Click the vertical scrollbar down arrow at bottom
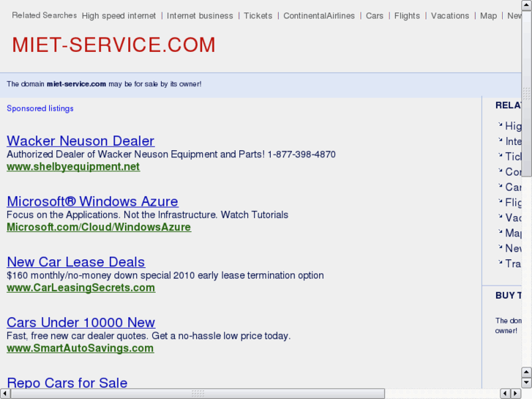The width and height of the screenshot is (532, 399). [x=527, y=383]
